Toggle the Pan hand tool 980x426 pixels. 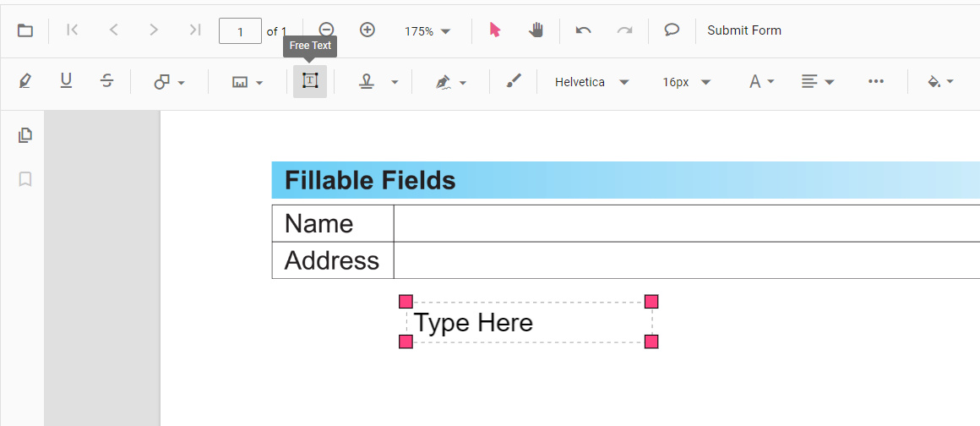[x=536, y=30]
